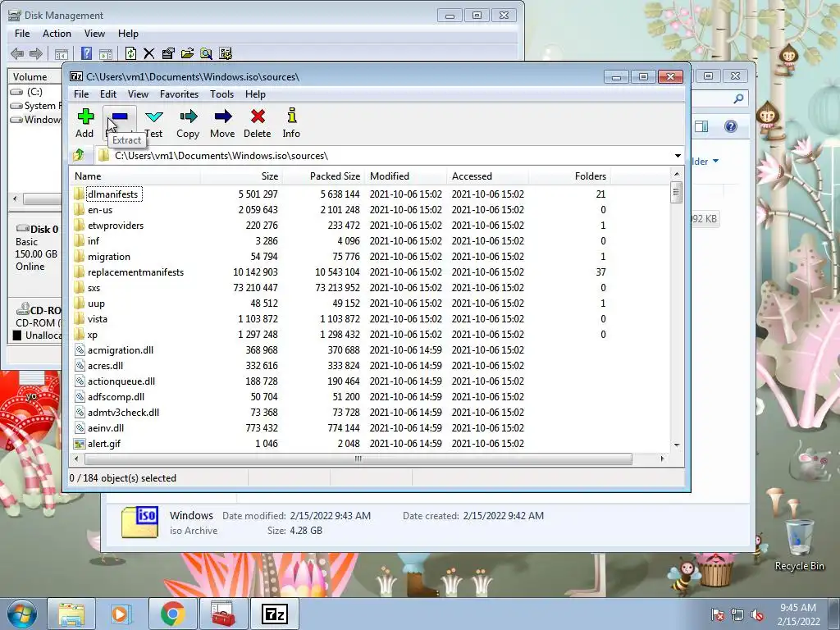Sort by the Packed Size column header
Screen dimensions: 840x630
tap(323, 176)
